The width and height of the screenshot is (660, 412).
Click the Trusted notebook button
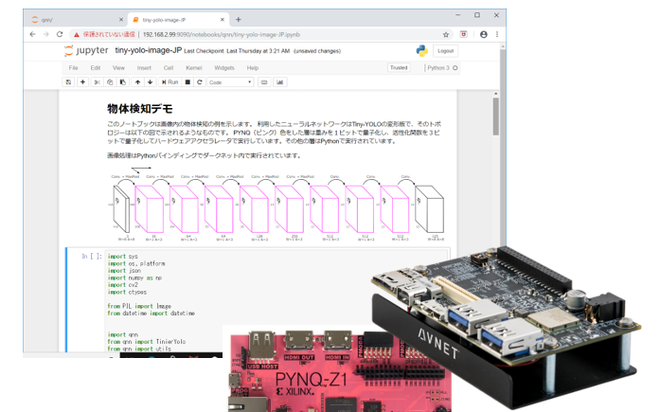[399, 68]
